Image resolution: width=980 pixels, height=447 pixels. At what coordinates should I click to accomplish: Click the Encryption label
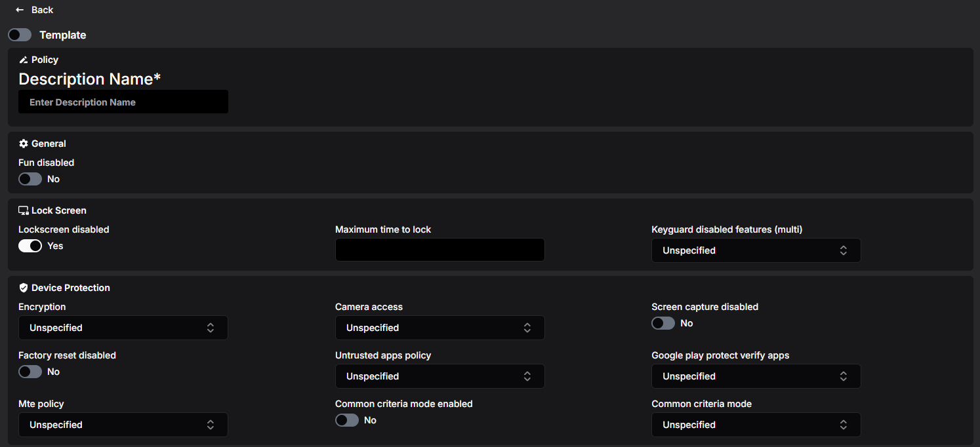[42, 307]
